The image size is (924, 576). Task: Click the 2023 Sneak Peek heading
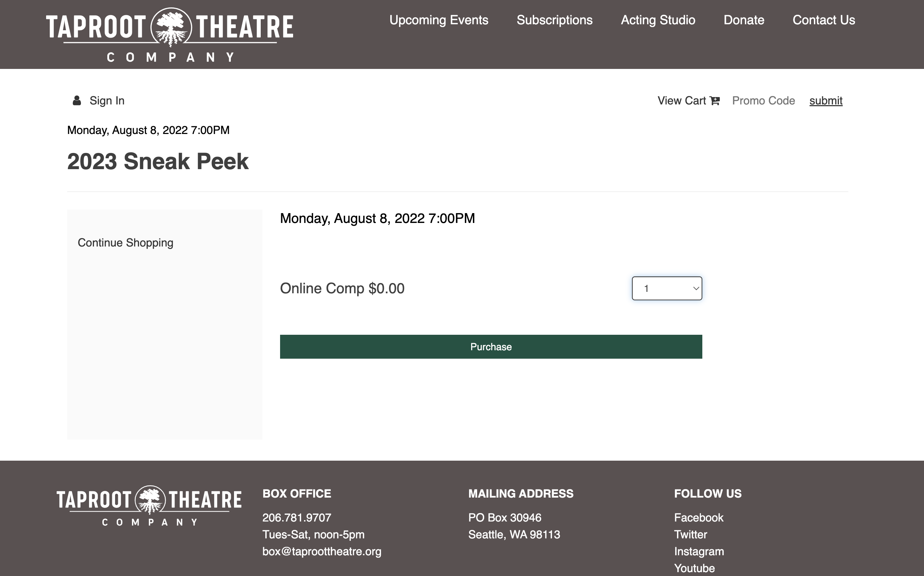click(158, 161)
